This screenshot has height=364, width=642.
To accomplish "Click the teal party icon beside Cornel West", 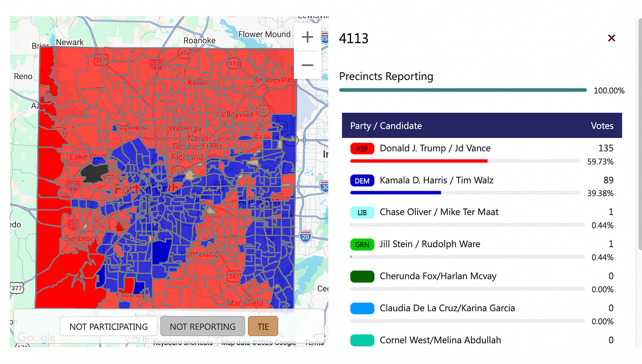I will [x=362, y=340].
